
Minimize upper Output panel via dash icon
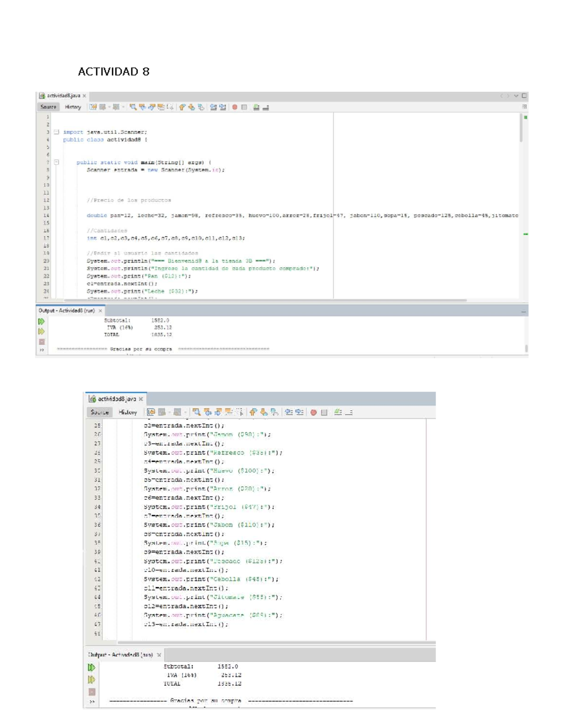point(523,311)
